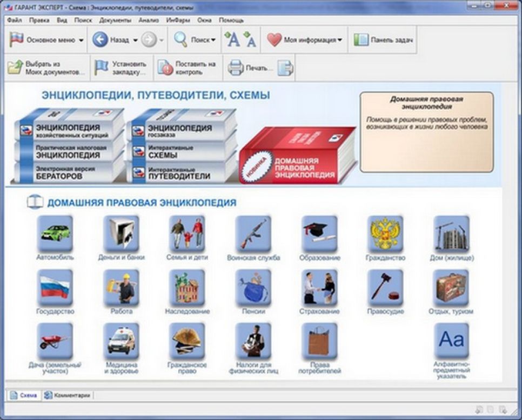
Task: Switch to the Схема tab
Action: [x=24, y=395]
